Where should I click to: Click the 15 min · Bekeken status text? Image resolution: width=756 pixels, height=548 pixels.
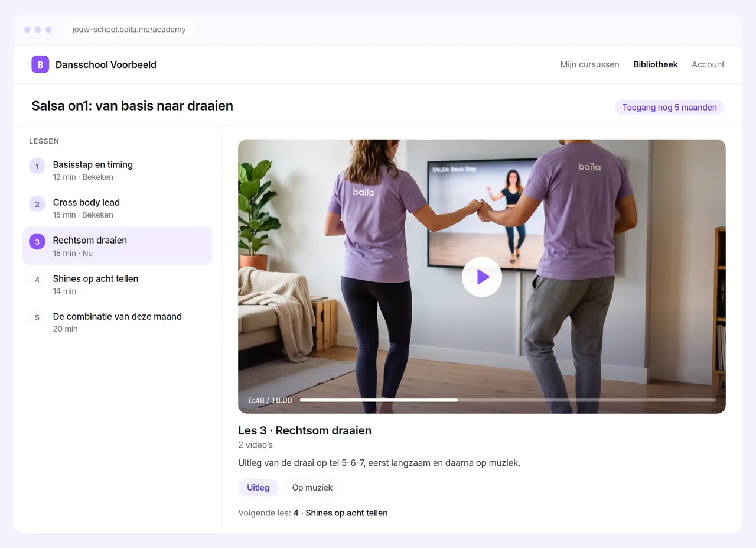tap(83, 215)
